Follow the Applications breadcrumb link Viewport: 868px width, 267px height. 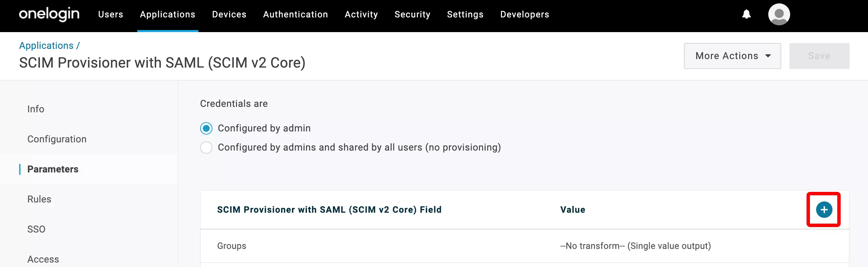46,46
